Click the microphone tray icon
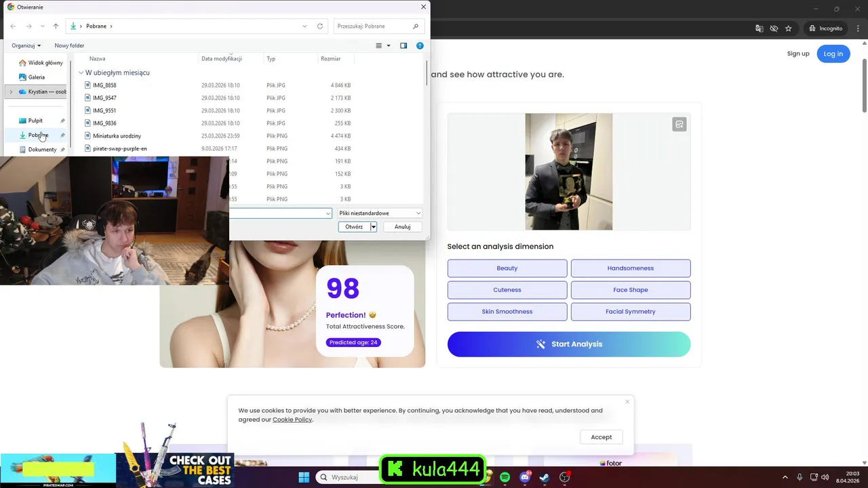868x488 pixels. tap(800, 477)
